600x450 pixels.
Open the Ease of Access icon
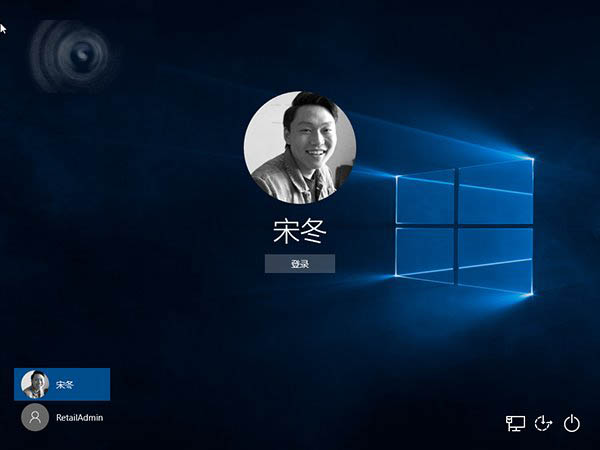tap(543, 423)
